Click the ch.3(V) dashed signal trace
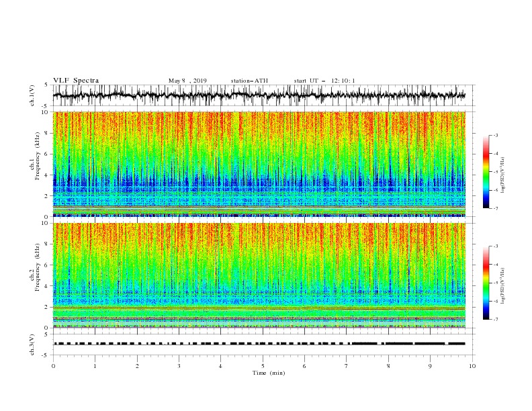 259,344
